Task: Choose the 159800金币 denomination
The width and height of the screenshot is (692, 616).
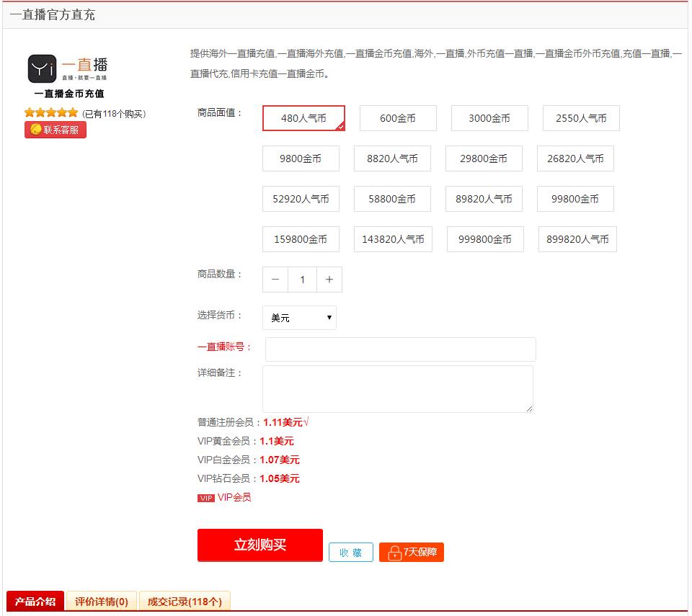Action: click(x=301, y=239)
